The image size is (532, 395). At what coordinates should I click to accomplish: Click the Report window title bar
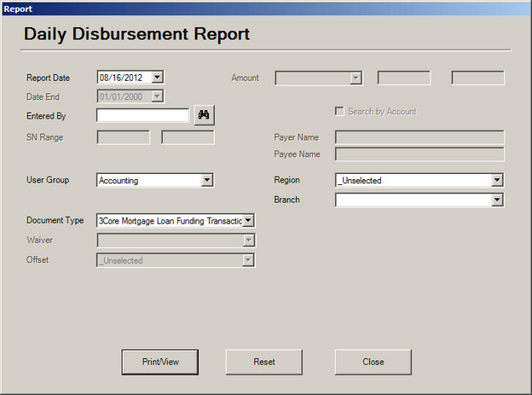266,9
